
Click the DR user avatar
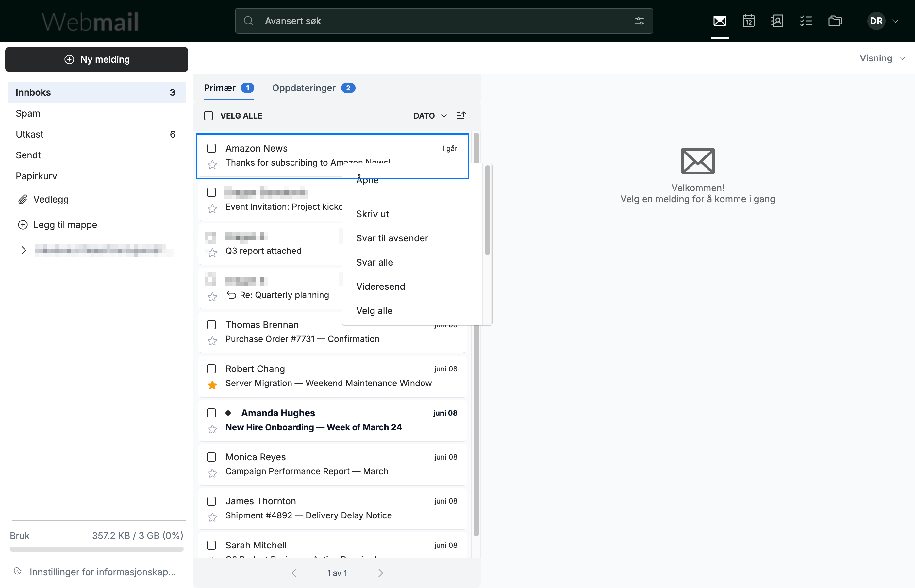[876, 21]
